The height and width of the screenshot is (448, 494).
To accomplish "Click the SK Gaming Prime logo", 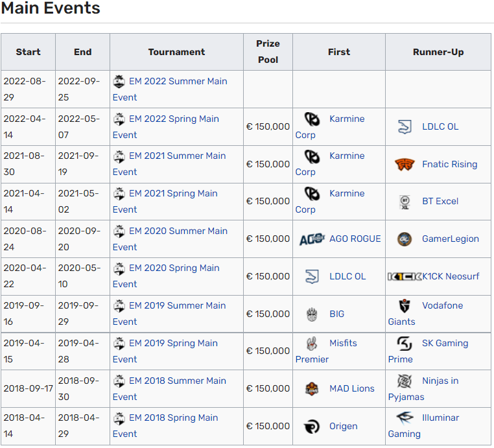I will coord(405,344).
